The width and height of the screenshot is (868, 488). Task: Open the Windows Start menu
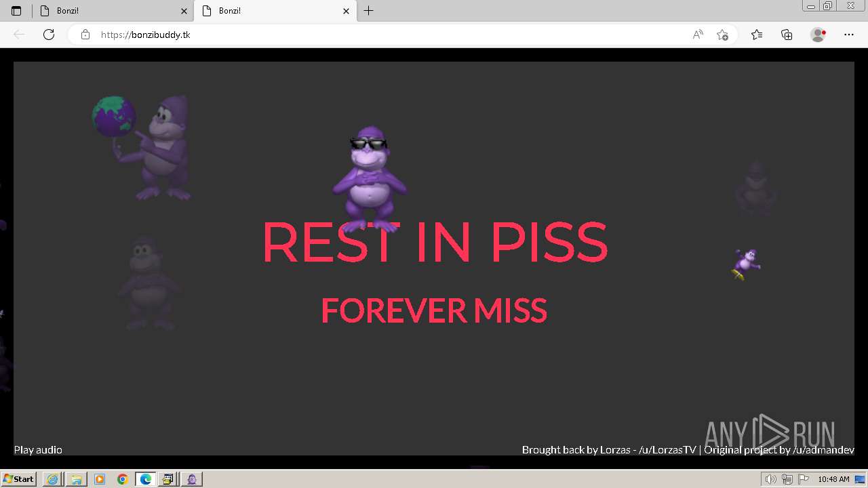(x=18, y=479)
